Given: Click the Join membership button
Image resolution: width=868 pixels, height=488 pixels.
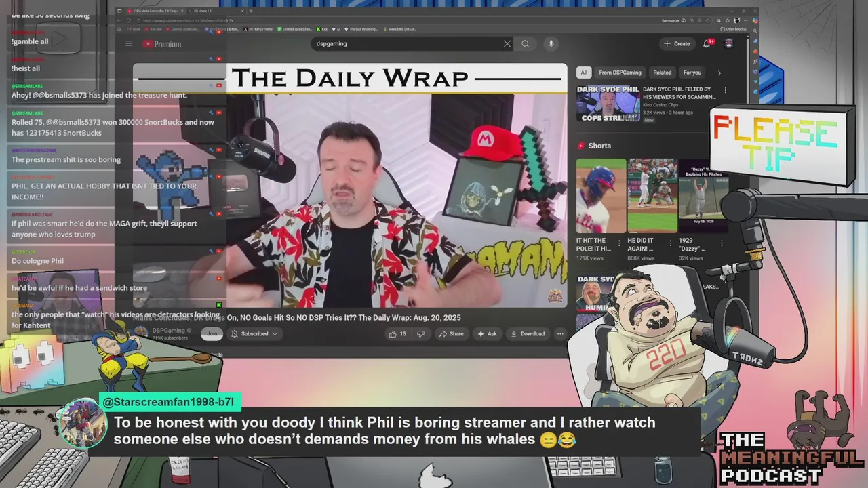Looking at the screenshot, I should pos(212,333).
